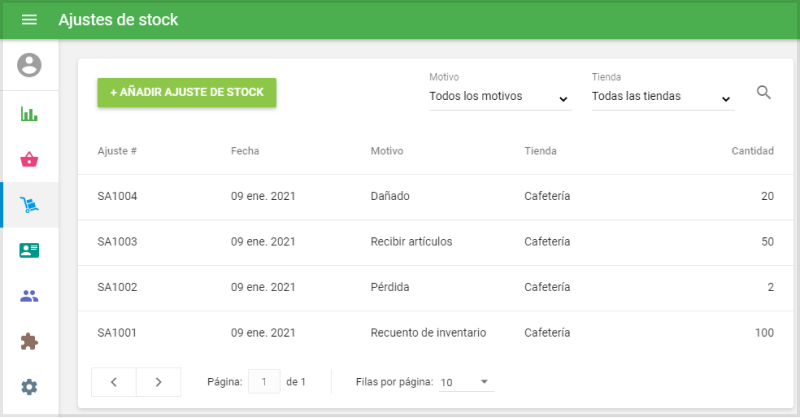Go to the previous page arrow
The height and width of the screenshot is (418, 800).
click(x=114, y=382)
